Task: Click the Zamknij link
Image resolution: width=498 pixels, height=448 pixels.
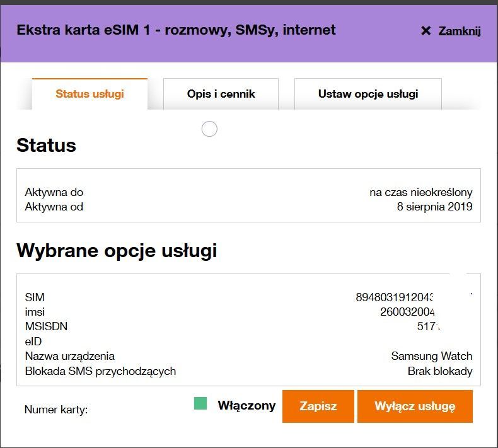Action: point(460,30)
